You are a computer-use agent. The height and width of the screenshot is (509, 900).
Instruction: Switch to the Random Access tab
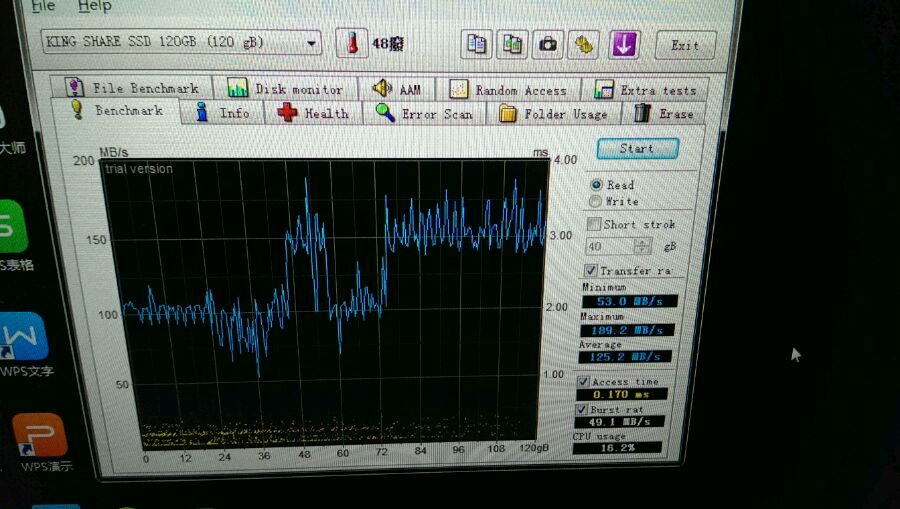(508, 90)
